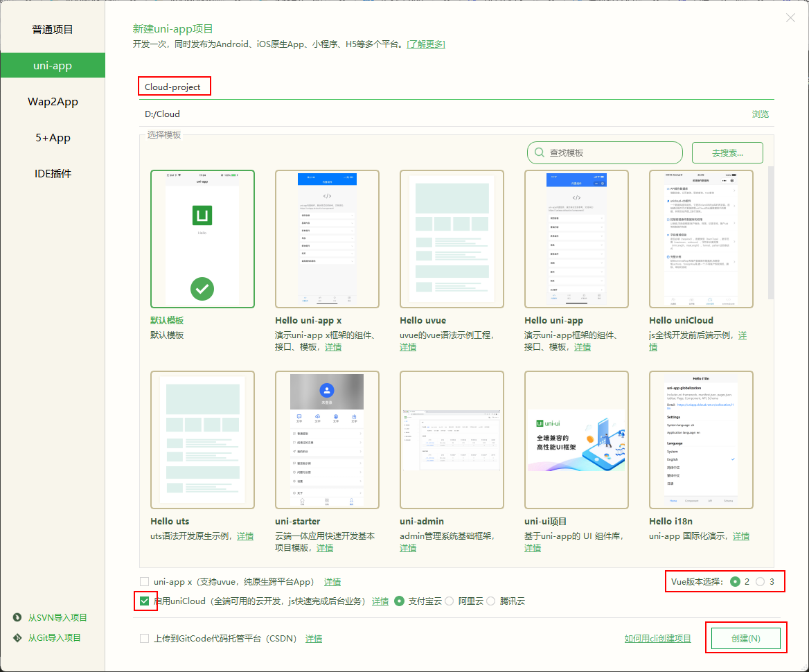Screen dimensions: 809x672
Task: Select the uni-admin template thumbnail
Action: coord(452,440)
